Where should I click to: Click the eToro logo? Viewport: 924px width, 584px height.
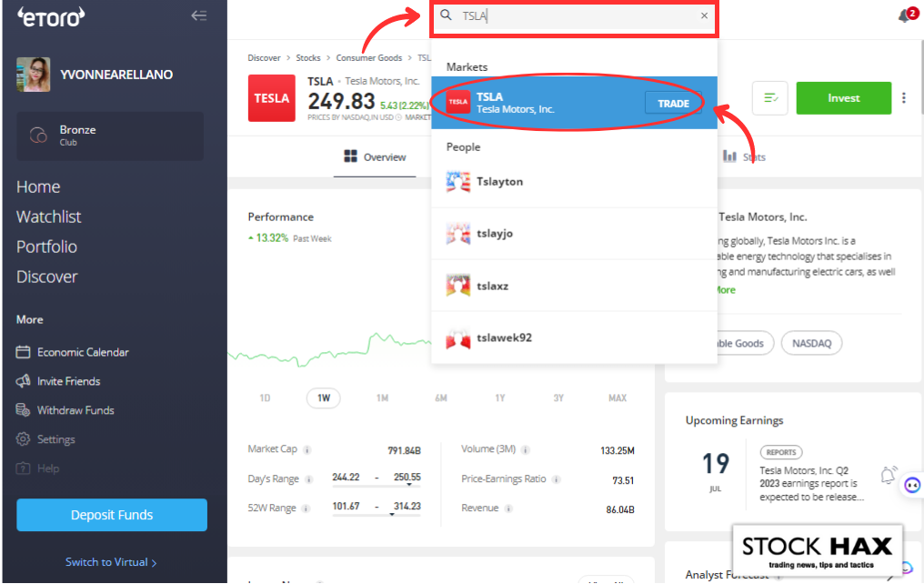click(51, 17)
